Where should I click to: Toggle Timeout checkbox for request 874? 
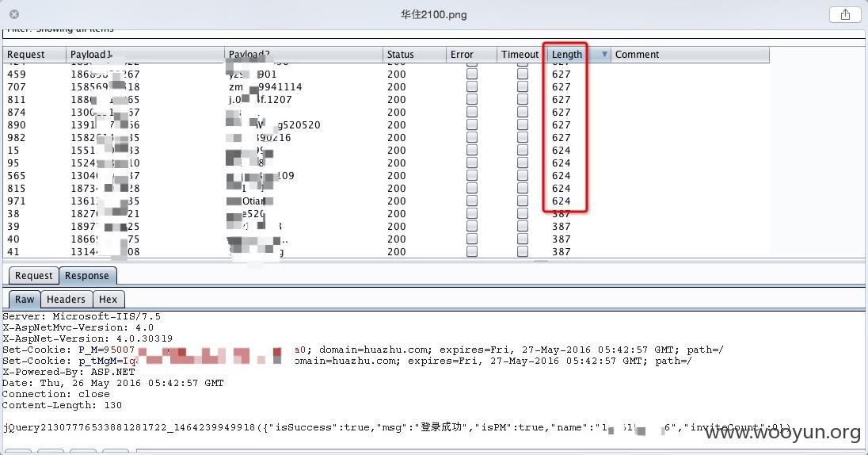[x=523, y=112]
